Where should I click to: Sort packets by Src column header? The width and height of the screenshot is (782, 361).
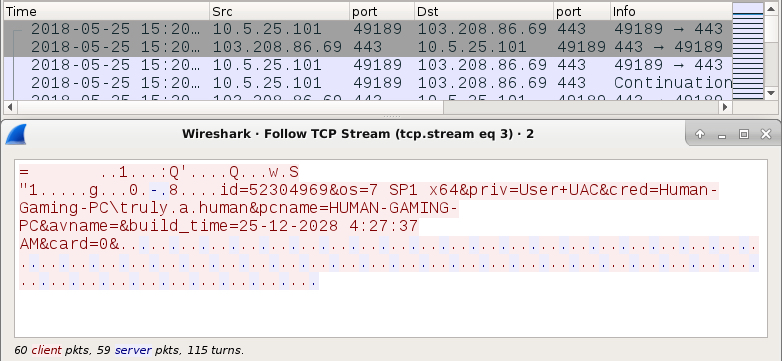(x=279, y=11)
